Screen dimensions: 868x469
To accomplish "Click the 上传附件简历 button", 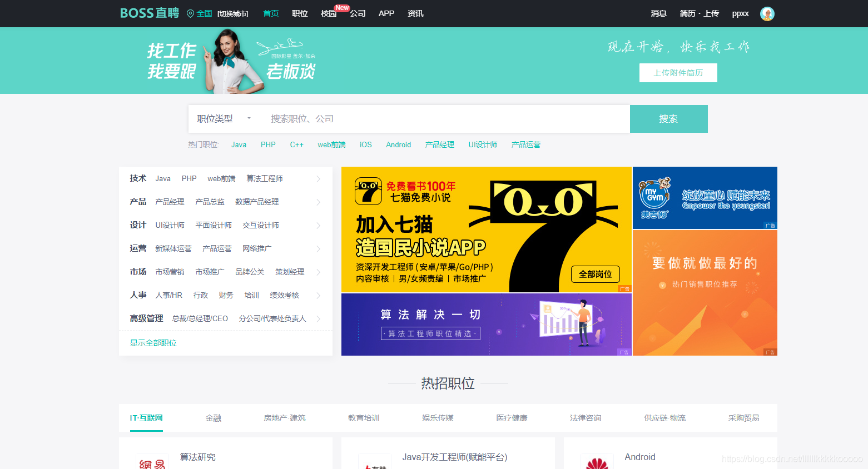I will pos(678,73).
